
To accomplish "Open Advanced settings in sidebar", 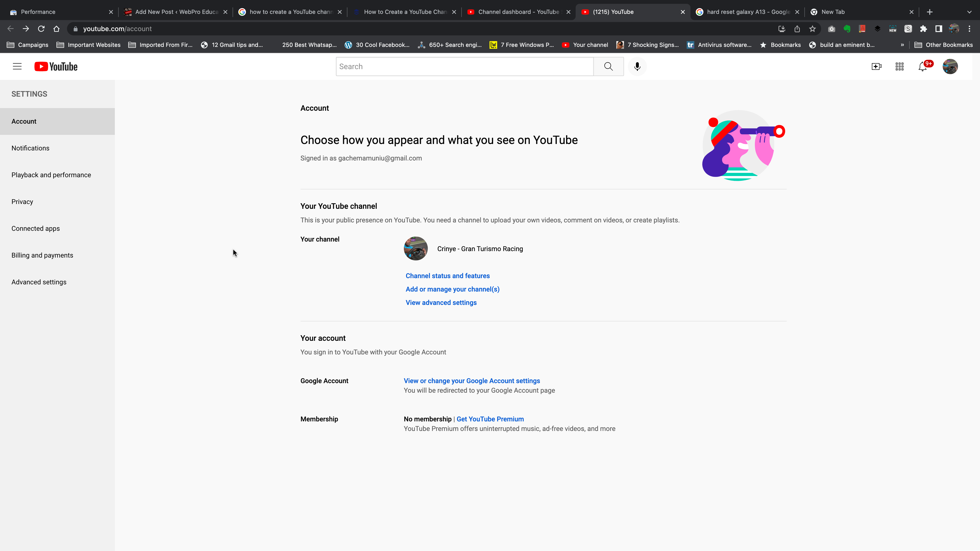I will 57,282.
